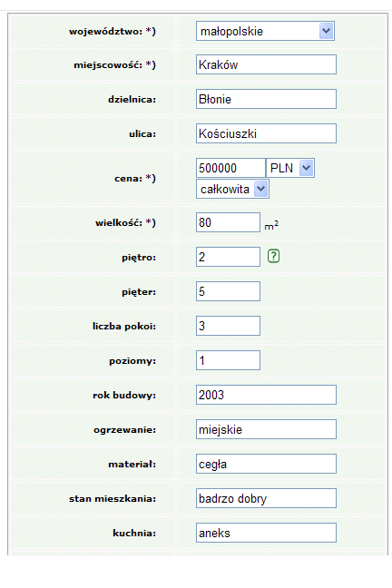This screenshot has height=588, width=392.
Task: Focus the cena field showing 500000
Action: point(230,168)
